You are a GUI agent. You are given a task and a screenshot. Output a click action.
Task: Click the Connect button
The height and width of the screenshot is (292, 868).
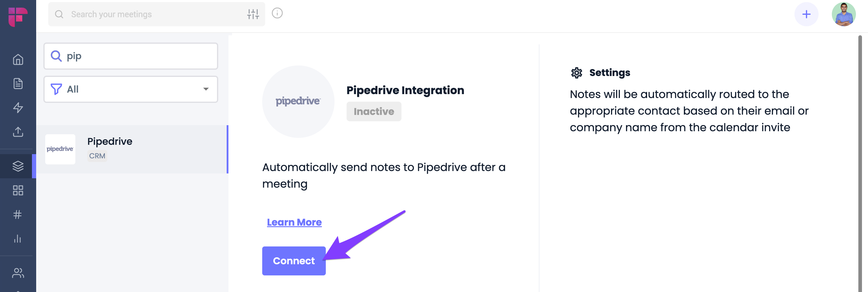pos(294,261)
